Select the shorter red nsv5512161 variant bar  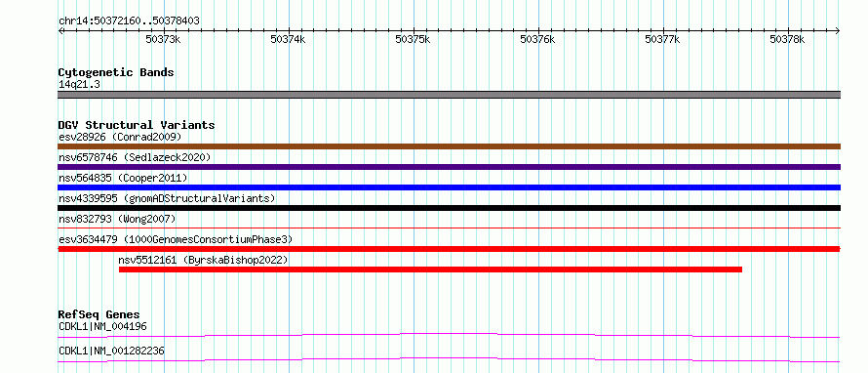[x=430, y=269]
